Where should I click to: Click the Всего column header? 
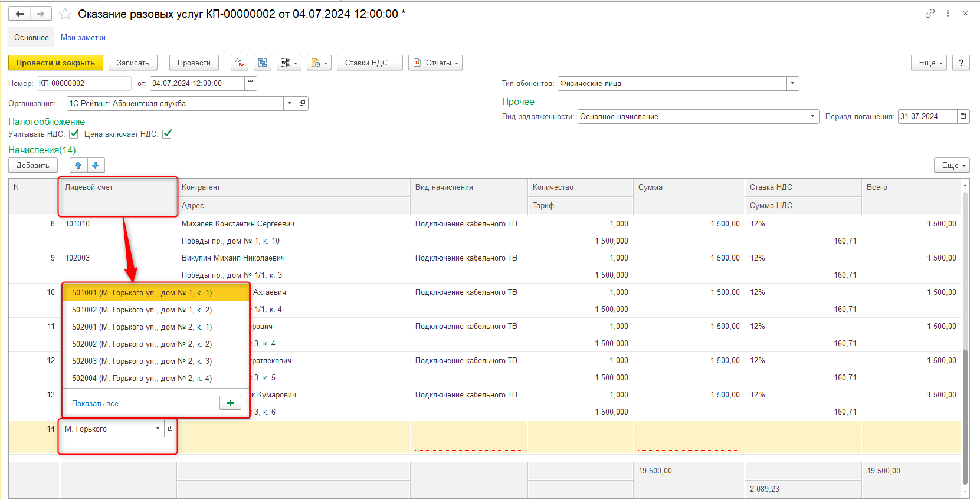pyautogui.click(x=912, y=196)
